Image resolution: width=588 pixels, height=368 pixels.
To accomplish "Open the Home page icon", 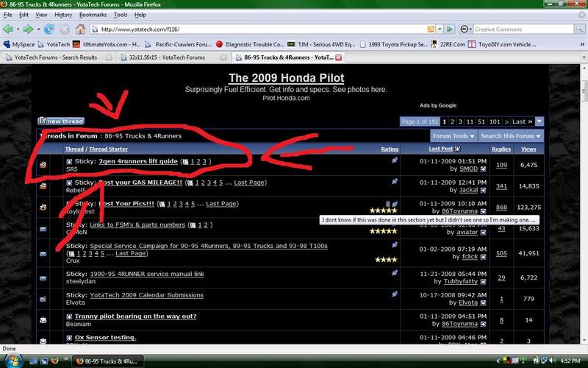I will pyautogui.click(x=80, y=29).
